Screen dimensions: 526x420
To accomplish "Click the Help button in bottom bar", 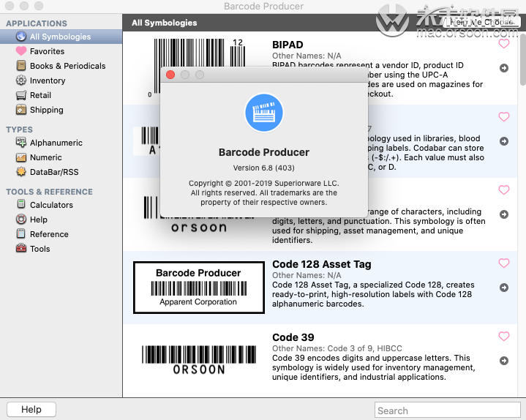I will [31, 409].
